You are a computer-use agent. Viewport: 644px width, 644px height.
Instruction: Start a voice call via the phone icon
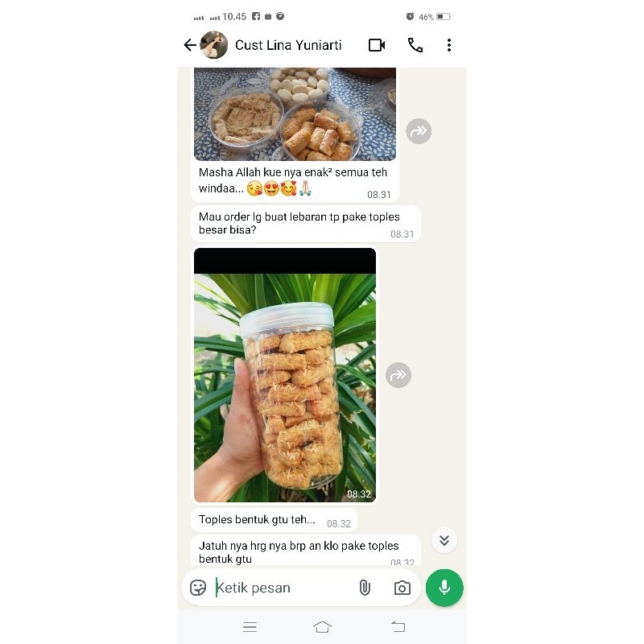(415, 45)
